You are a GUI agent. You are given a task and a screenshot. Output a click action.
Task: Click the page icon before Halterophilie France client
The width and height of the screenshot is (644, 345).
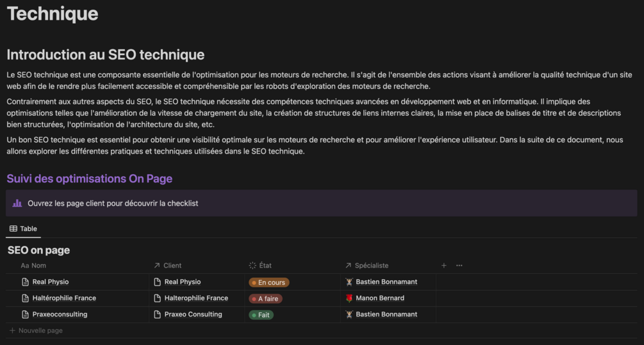click(x=158, y=298)
